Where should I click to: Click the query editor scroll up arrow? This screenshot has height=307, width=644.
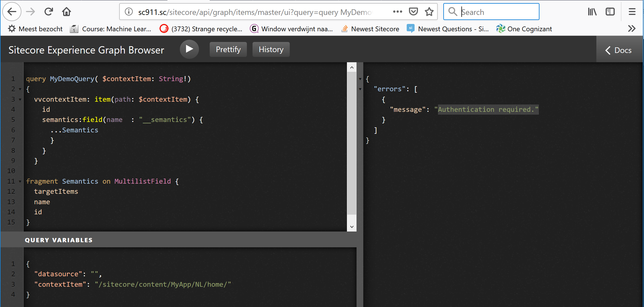[x=352, y=67]
